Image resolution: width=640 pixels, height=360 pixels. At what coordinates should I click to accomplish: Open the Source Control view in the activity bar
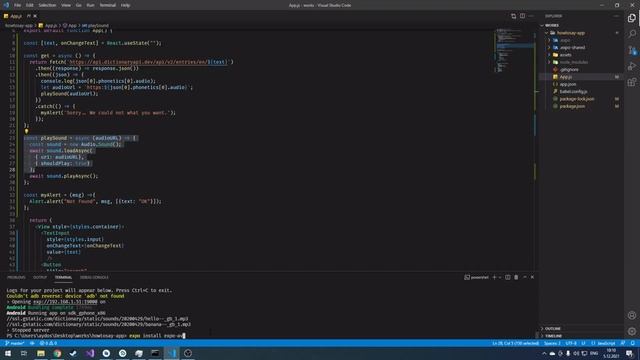coord(632,50)
